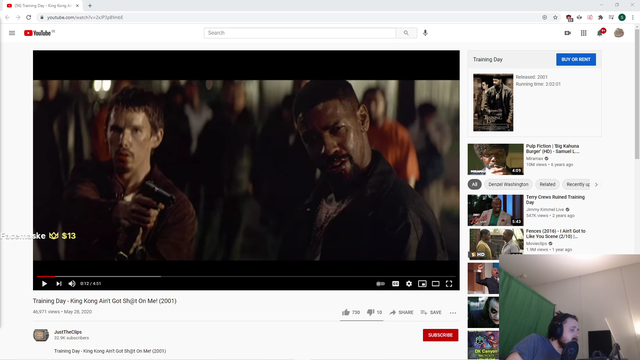Toggle closed captions CC button
This screenshot has width=640, height=360.
coord(396,284)
